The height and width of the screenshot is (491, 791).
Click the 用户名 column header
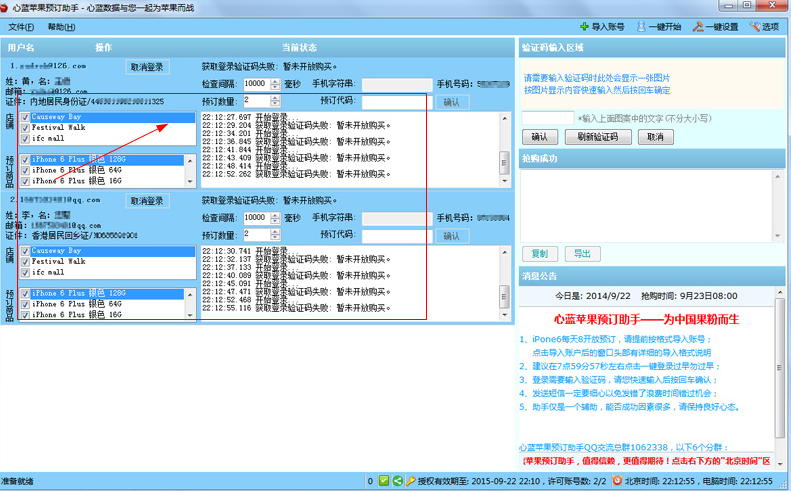tap(21, 47)
